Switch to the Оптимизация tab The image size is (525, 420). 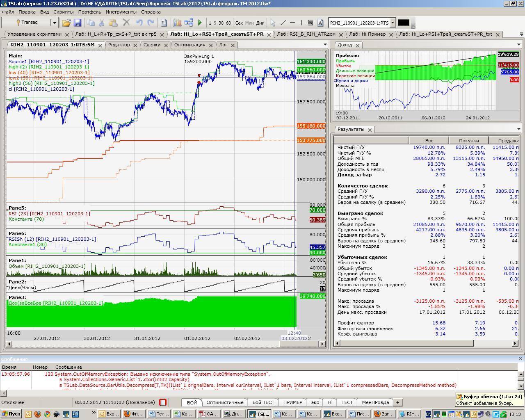pyautogui.click(x=189, y=45)
